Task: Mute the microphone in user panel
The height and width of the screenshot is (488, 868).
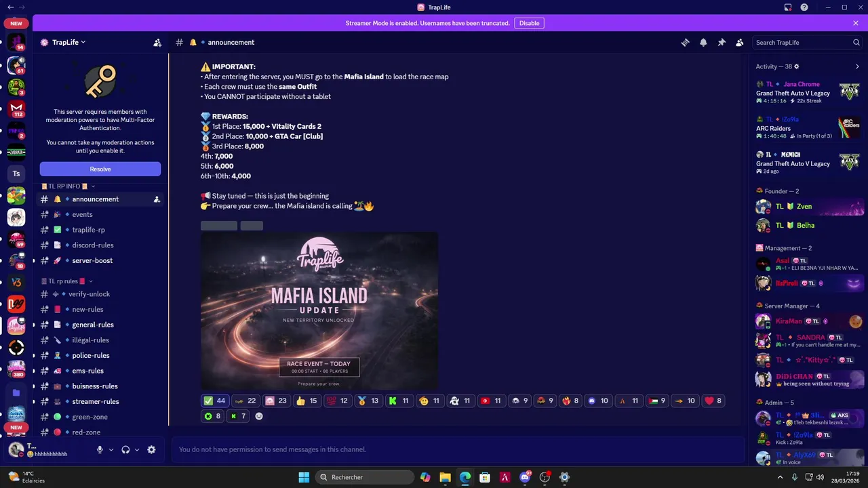Action: pos(100,449)
